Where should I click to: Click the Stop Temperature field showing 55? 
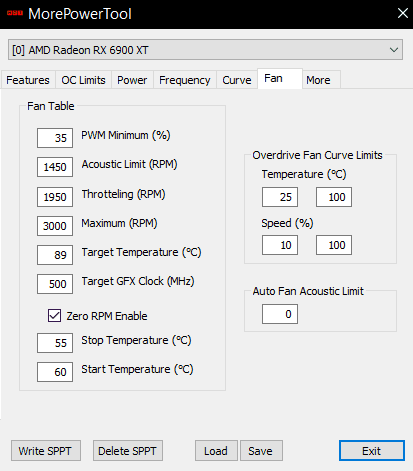click(x=55, y=343)
